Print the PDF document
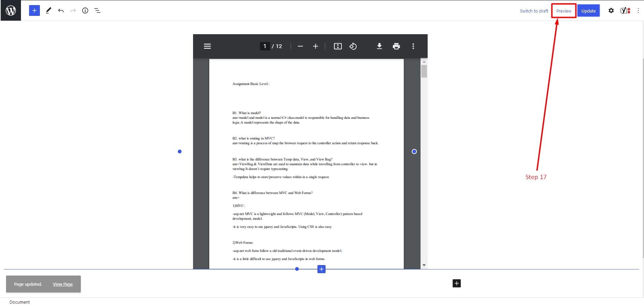Image resolution: width=644 pixels, height=305 pixels. pyautogui.click(x=396, y=46)
